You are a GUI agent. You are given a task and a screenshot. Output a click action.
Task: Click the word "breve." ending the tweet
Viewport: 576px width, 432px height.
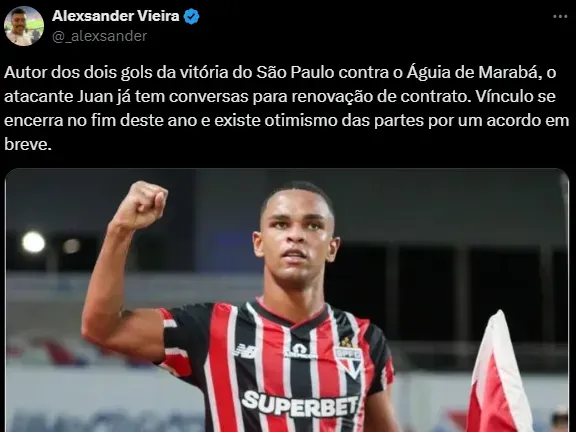(x=28, y=144)
